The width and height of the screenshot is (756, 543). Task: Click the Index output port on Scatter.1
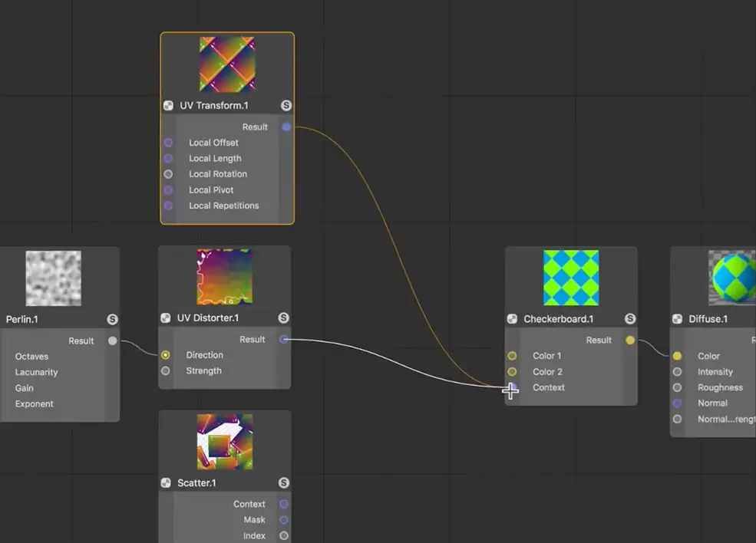(x=283, y=536)
